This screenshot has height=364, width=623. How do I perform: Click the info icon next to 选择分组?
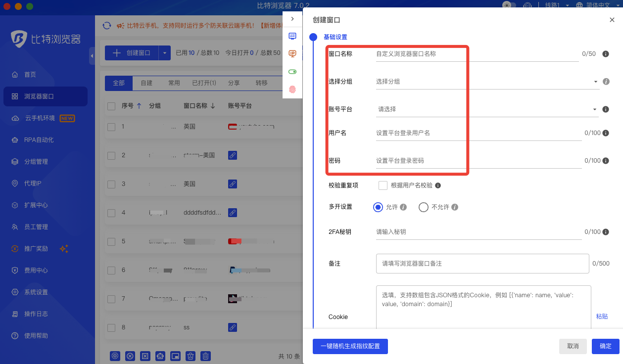click(606, 82)
